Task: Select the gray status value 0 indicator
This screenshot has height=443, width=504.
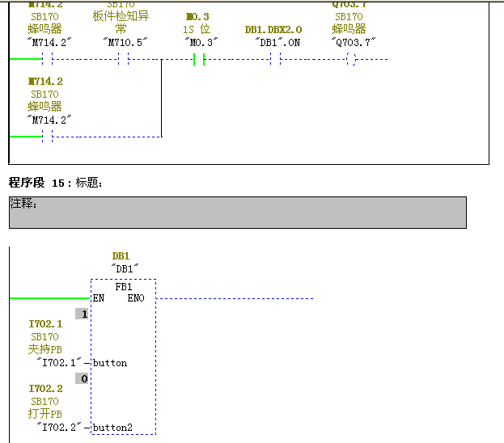Action: 82,378
